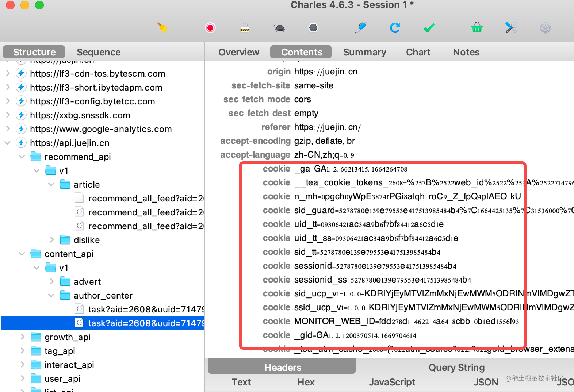Collapse the content_api folder

point(22,254)
